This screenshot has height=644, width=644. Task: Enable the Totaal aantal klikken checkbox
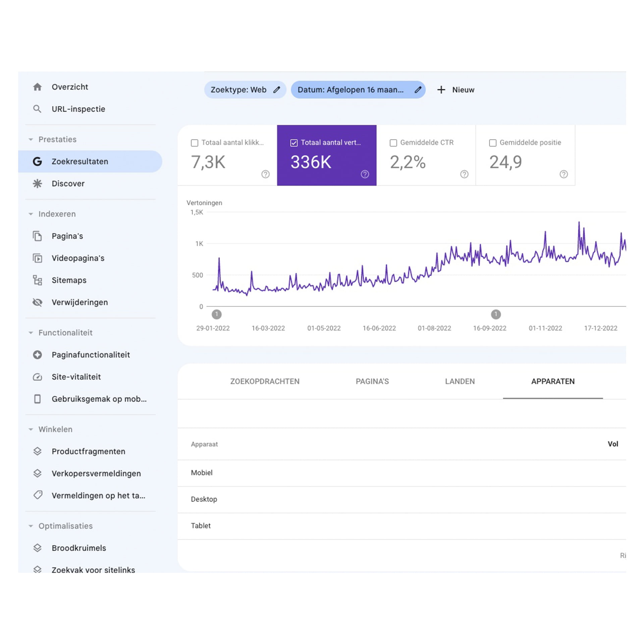point(195,143)
